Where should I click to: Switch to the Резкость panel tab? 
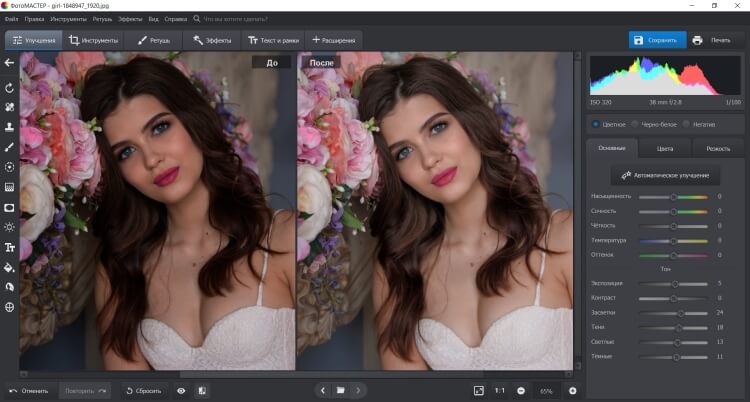point(718,148)
